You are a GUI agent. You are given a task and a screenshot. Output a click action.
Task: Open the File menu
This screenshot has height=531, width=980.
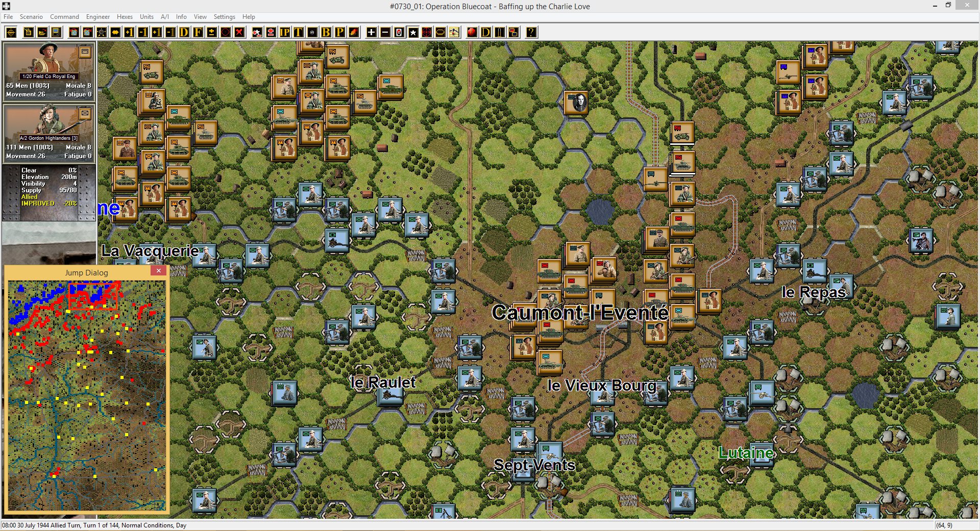[8, 17]
